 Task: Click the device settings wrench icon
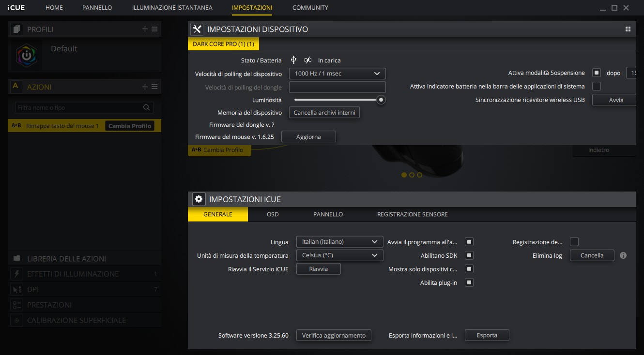coord(197,29)
